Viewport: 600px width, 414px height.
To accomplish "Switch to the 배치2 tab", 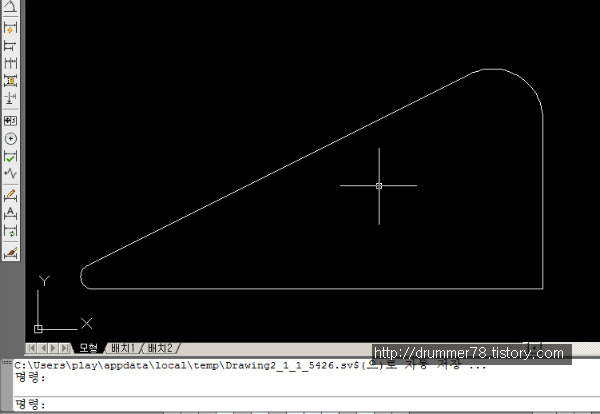I will coord(160,348).
